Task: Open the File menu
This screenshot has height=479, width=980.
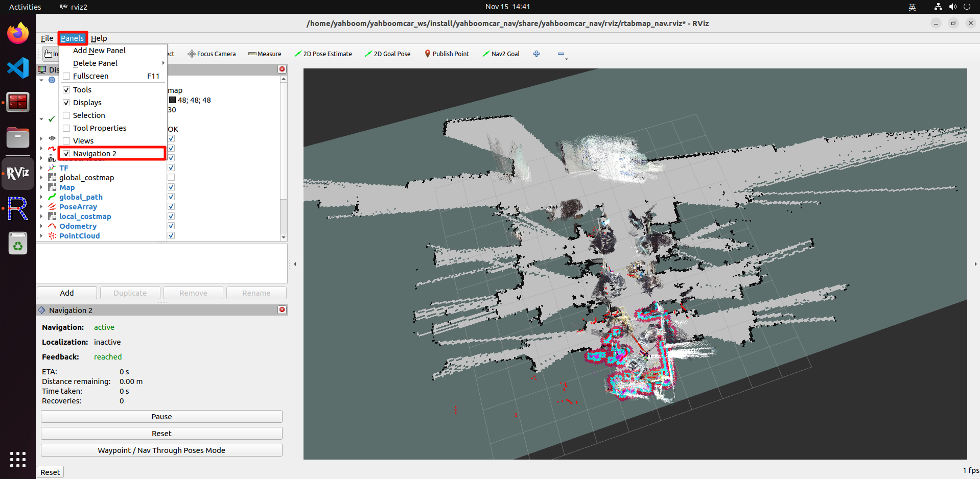Action: 46,38
